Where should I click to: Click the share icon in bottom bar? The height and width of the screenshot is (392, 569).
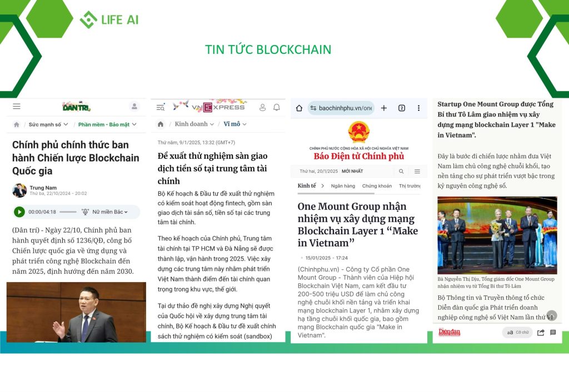pos(541,333)
